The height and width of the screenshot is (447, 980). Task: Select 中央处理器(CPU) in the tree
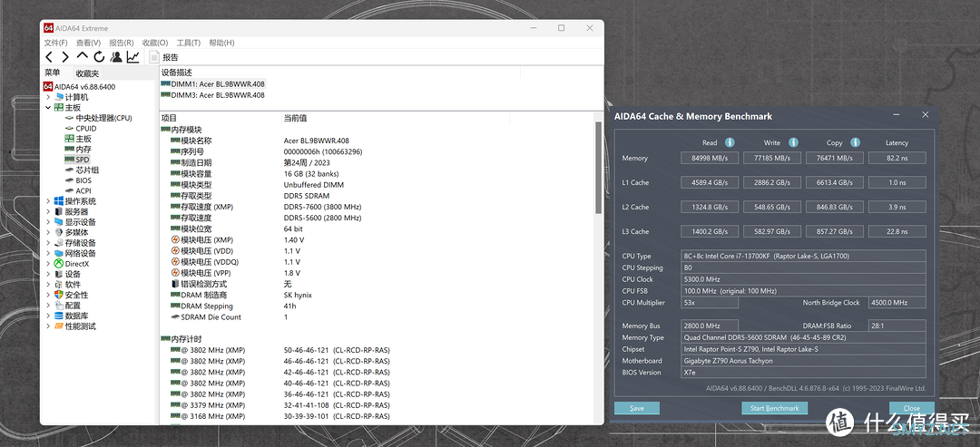click(98, 118)
